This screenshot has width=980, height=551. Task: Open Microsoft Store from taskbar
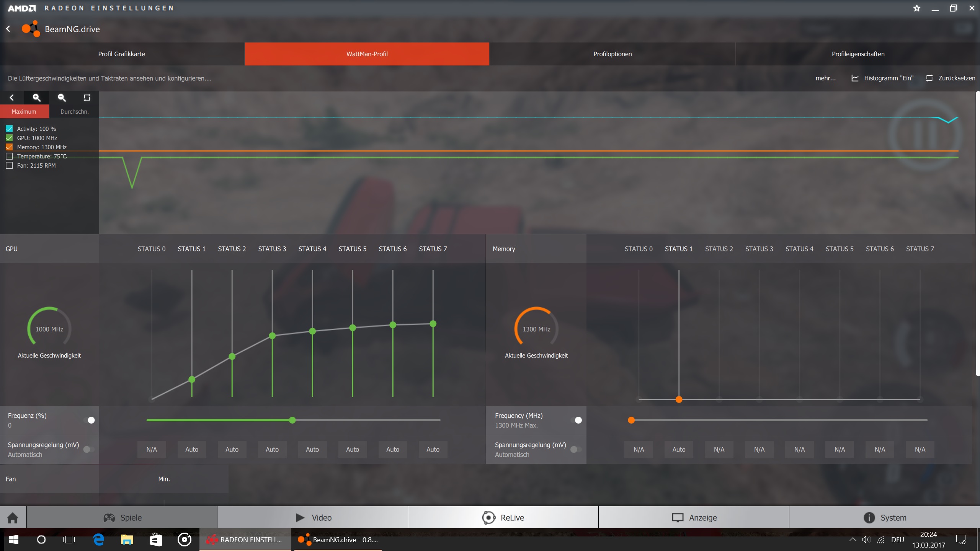155,540
